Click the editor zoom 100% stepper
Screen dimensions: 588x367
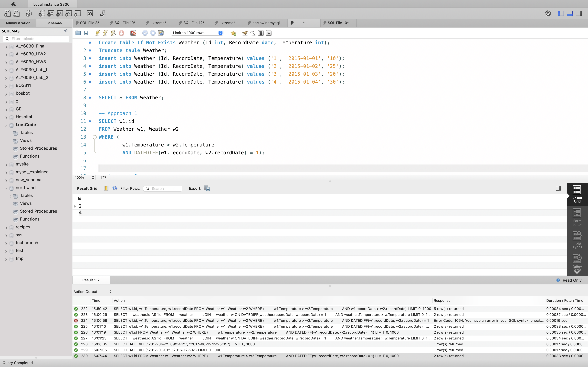93,177
